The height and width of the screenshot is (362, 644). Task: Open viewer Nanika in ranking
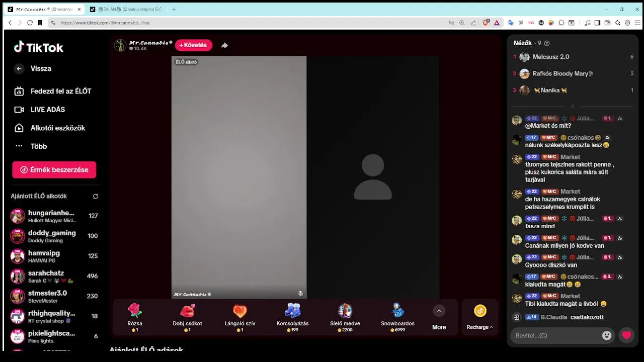point(573,90)
